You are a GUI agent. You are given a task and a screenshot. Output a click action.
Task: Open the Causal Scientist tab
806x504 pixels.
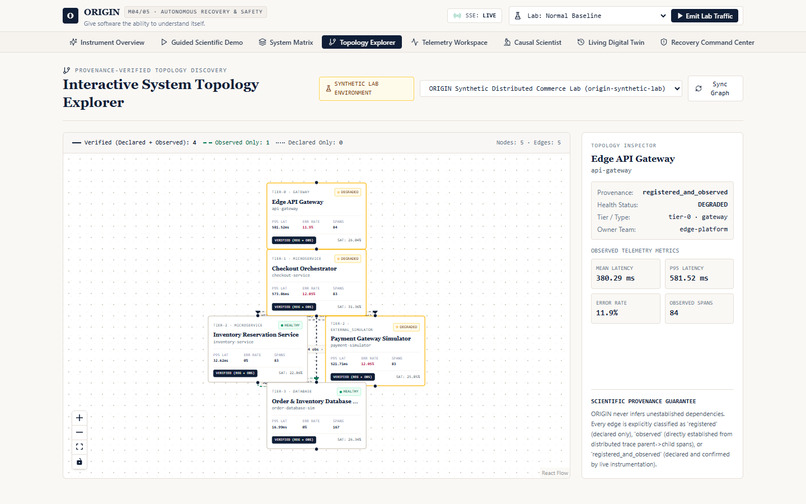[x=532, y=42]
